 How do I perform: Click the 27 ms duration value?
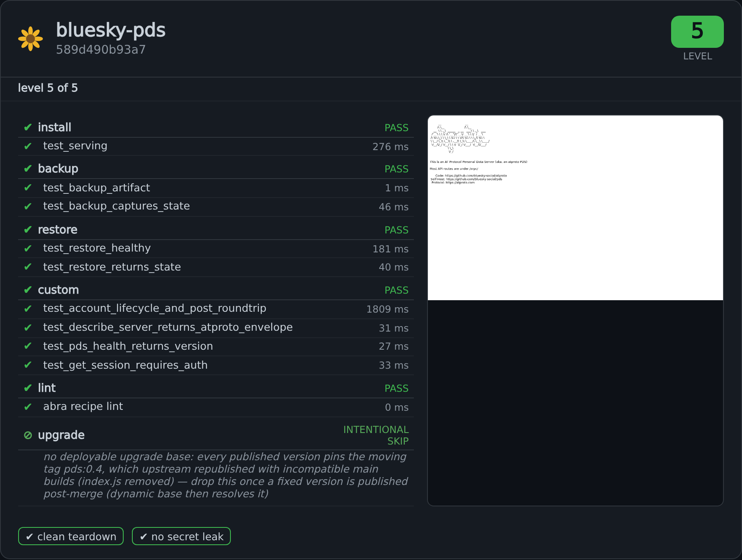coord(394,346)
